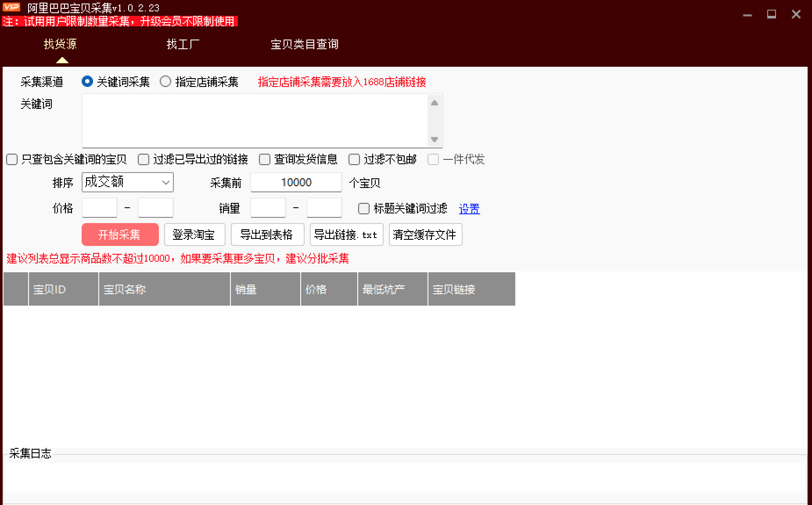Click the 采集前 quantity field showing 10000
The height and width of the screenshot is (505, 812).
click(x=296, y=182)
